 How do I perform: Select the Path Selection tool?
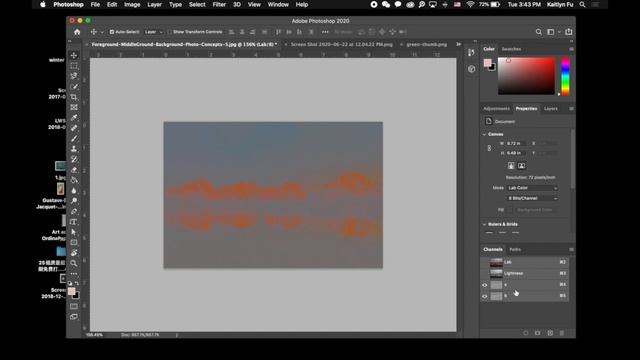tap(74, 232)
